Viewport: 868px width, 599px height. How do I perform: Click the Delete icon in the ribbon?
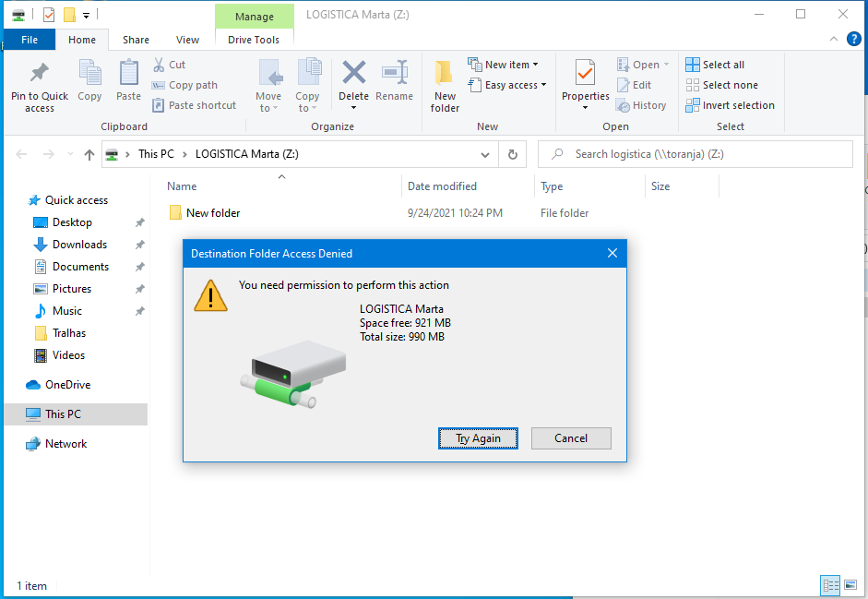(353, 74)
